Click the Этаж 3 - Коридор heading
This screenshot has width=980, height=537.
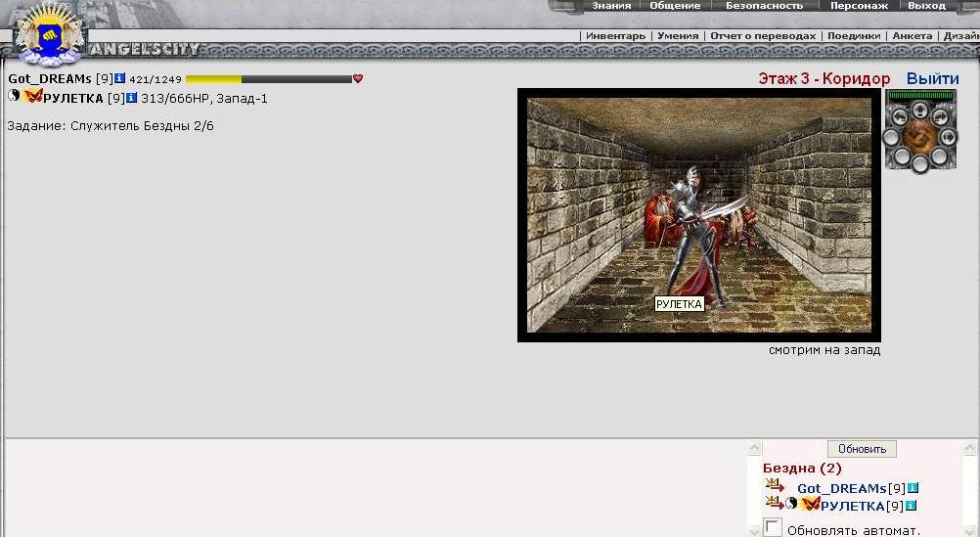pos(824,79)
